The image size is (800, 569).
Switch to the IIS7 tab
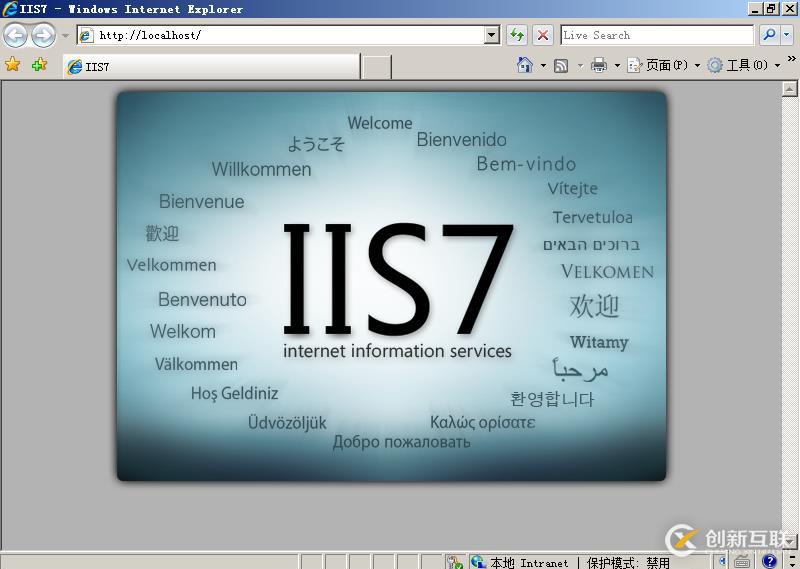[210, 67]
